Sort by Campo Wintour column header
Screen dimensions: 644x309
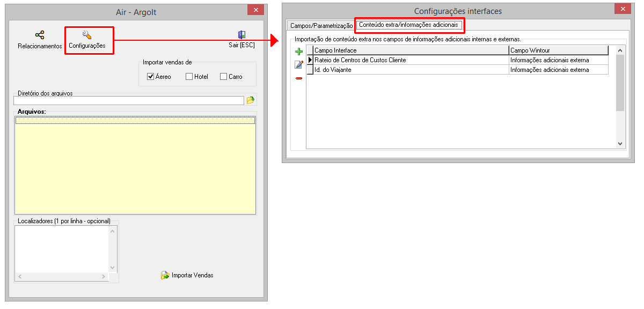pos(559,50)
